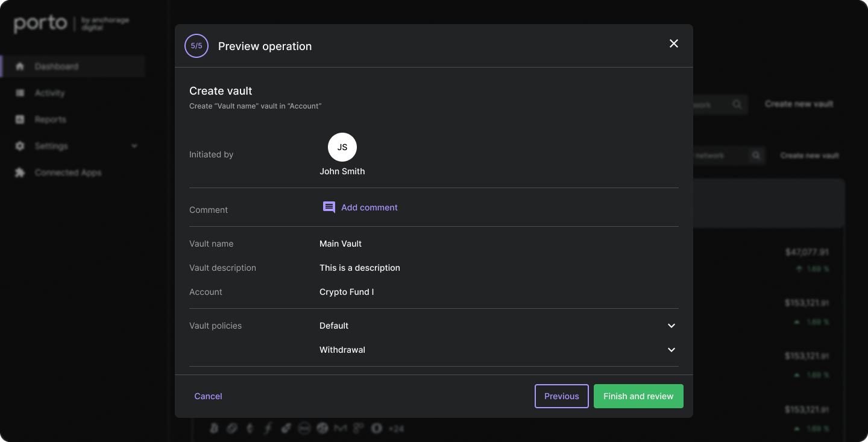Cancel the vault creation

[208, 396]
